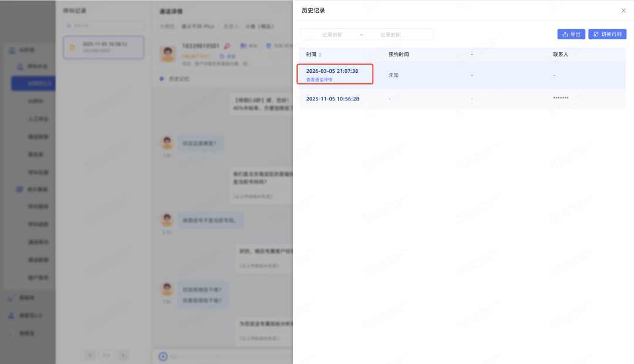Click the 联系人 column header

tap(561, 55)
